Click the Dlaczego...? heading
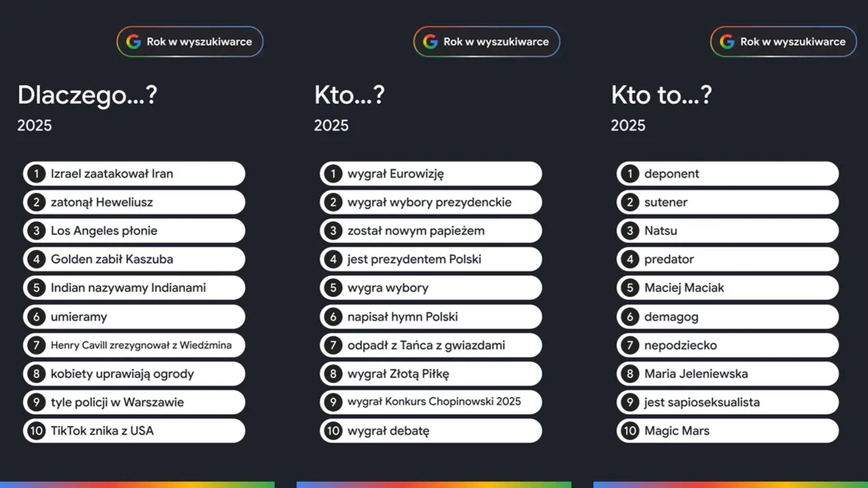 87,95
